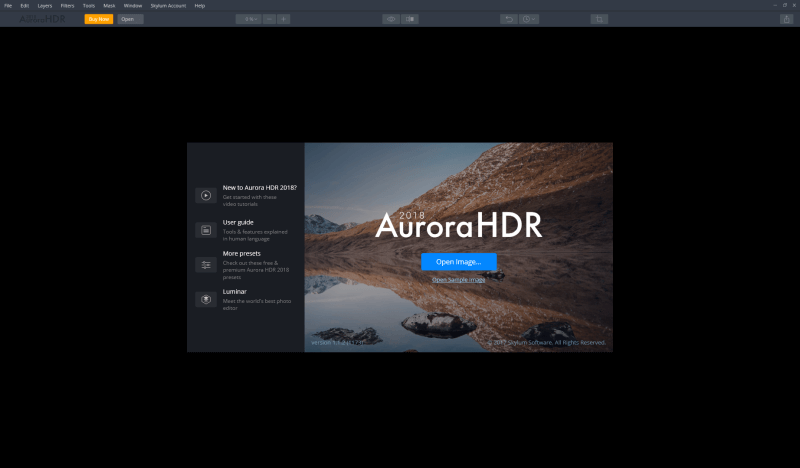Click the share/export icon
800x468 pixels.
click(x=786, y=19)
